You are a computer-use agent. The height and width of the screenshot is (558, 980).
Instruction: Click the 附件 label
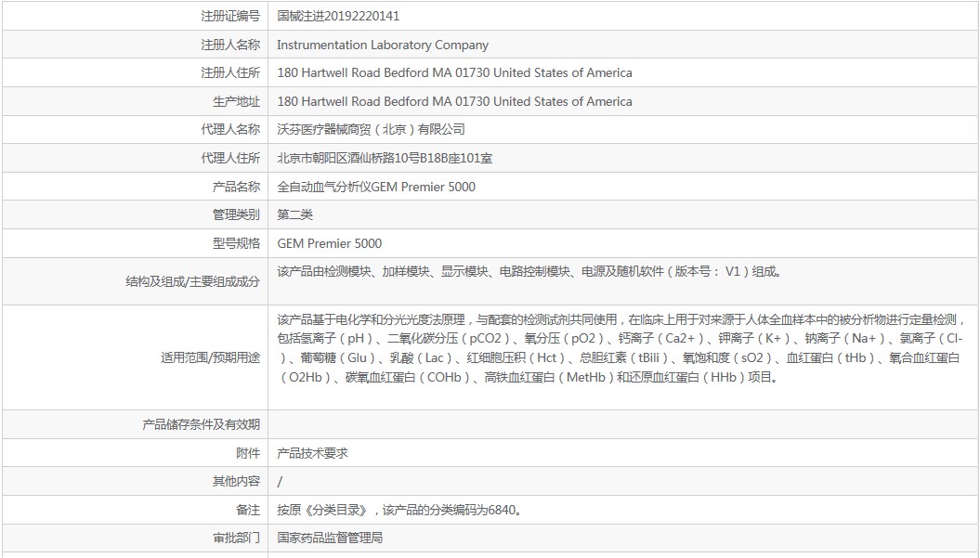(248, 454)
